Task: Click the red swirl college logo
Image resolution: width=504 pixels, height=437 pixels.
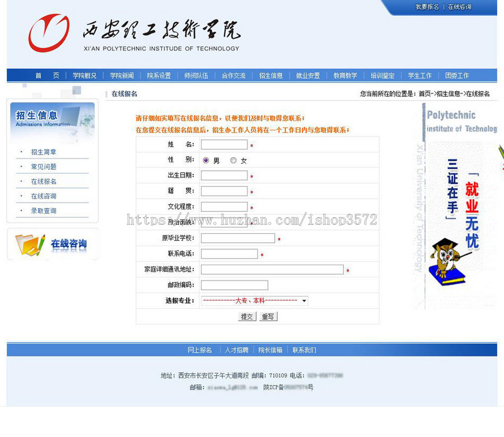Action: [x=49, y=33]
